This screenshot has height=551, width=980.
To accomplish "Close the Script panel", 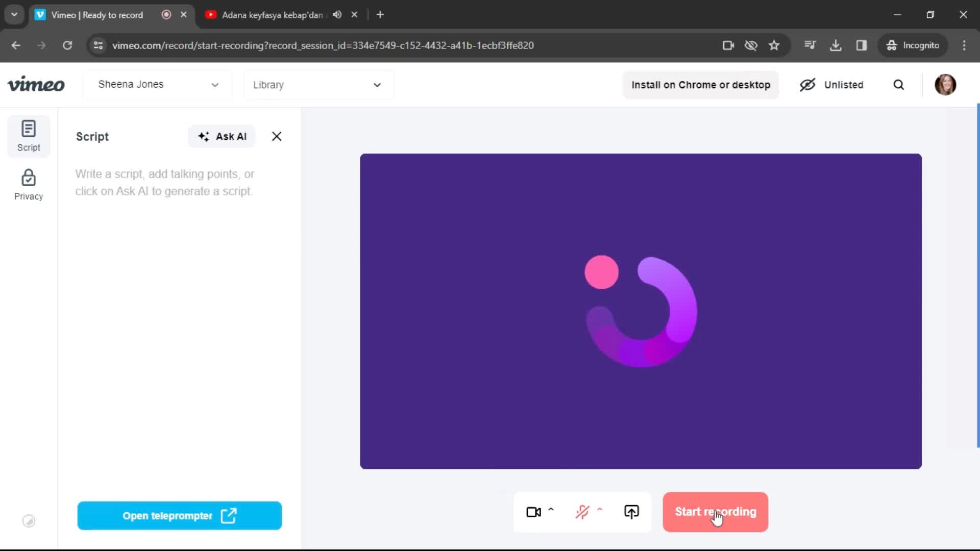I will click(276, 136).
